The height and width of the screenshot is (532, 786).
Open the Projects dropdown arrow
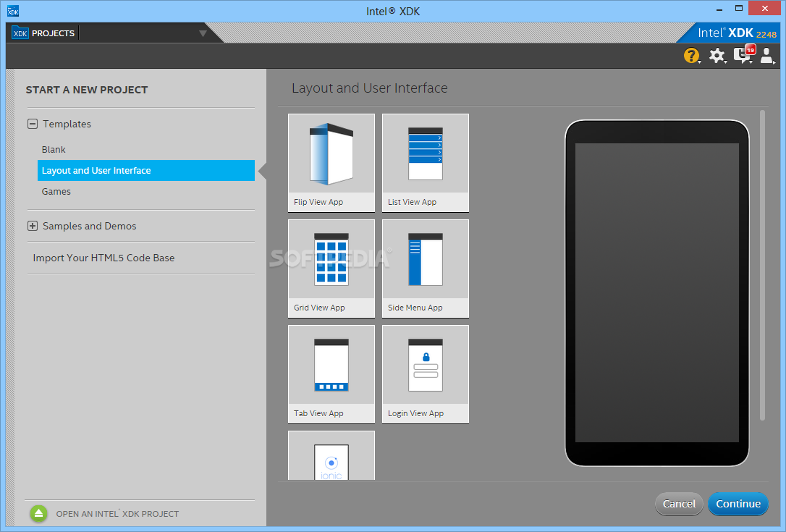coord(203,33)
